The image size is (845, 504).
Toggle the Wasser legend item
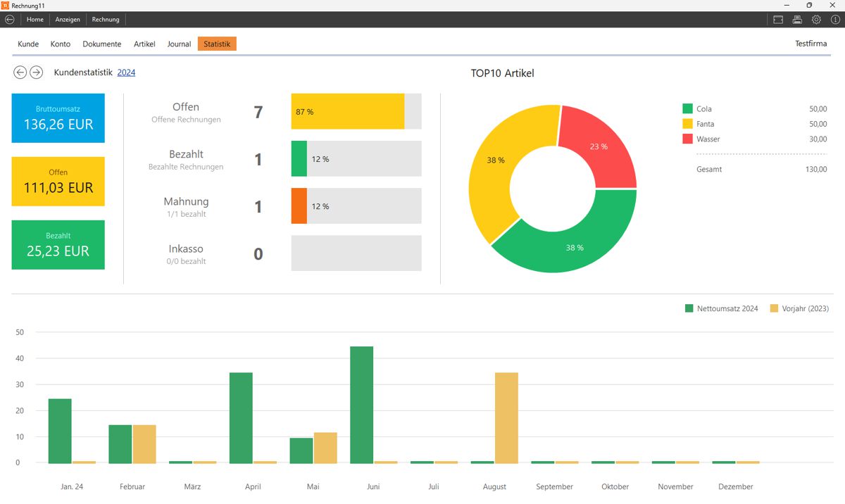click(x=708, y=139)
